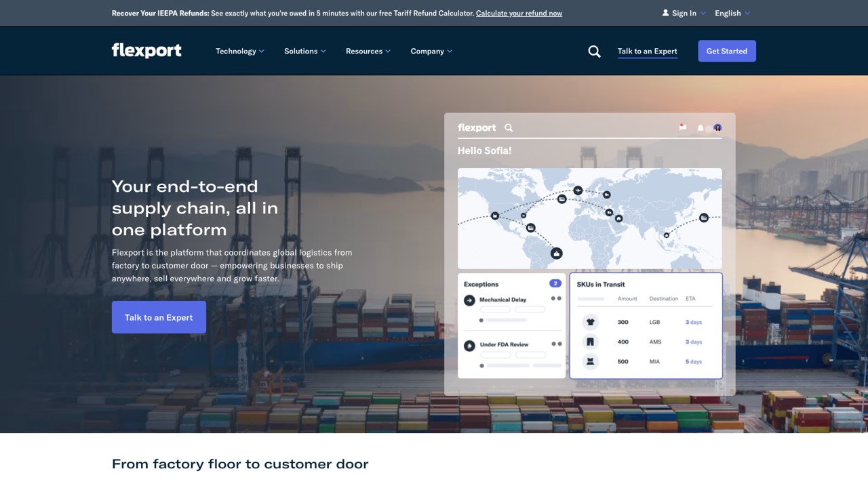
Task: Open the site search magnifier icon
Action: (594, 52)
